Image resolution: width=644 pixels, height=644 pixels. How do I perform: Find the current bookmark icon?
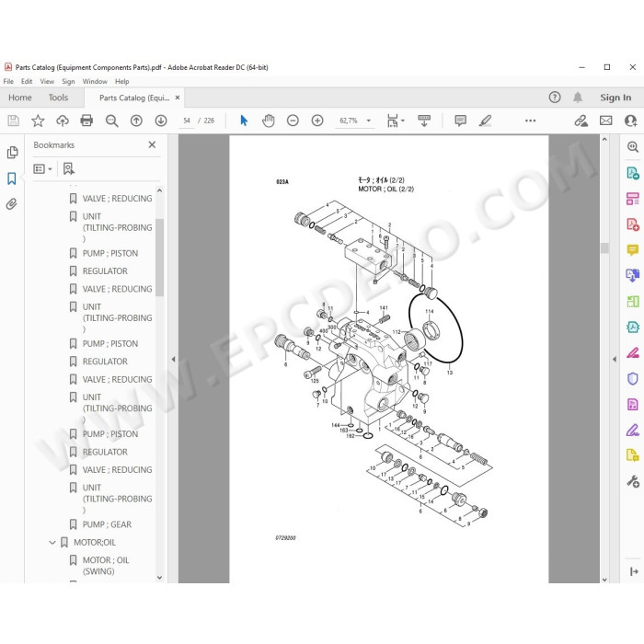point(69,168)
